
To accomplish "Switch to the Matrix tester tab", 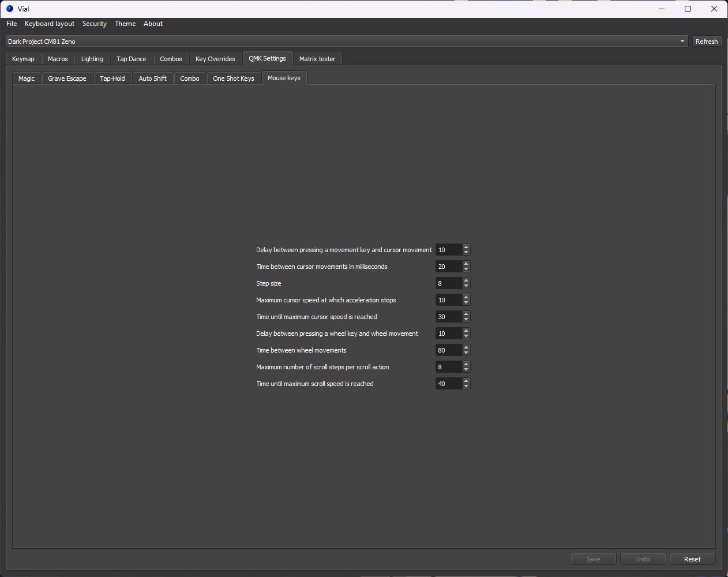I will pos(317,59).
